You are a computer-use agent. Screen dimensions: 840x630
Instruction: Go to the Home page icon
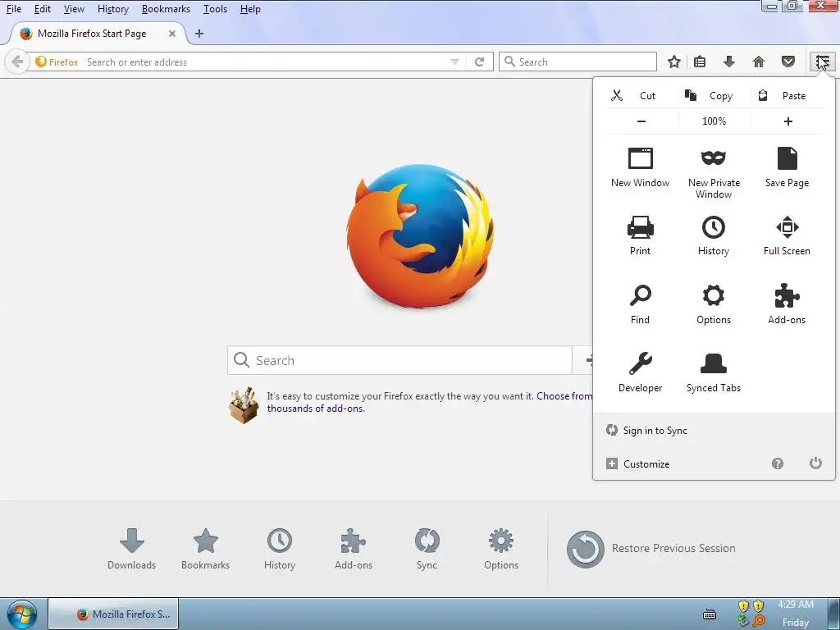click(x=759, y=62)
